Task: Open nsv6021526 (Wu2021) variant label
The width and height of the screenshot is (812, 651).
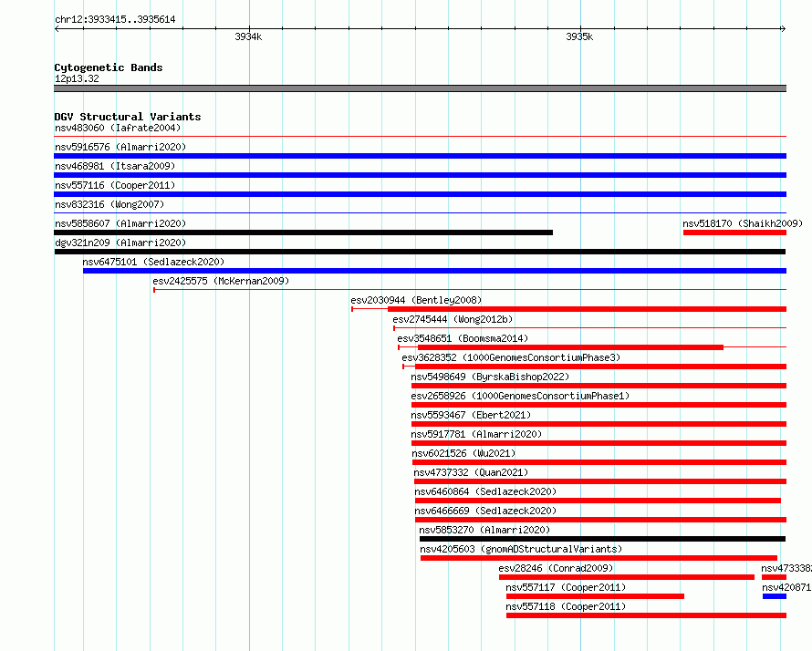Action: click(x=463, y=453)
